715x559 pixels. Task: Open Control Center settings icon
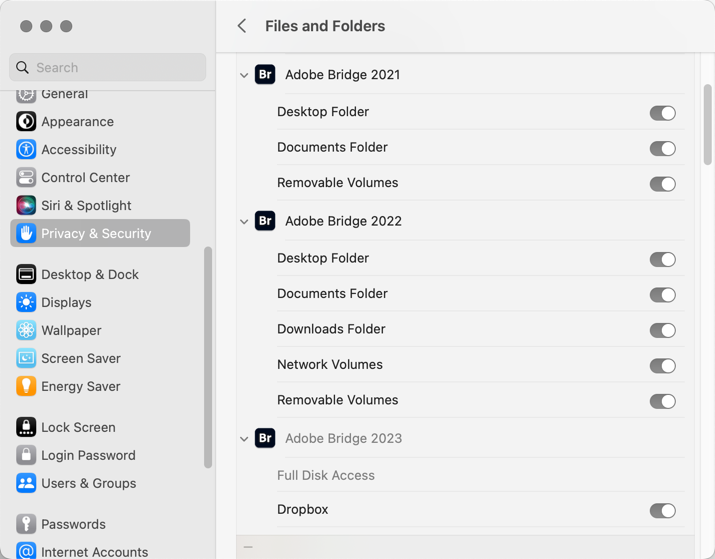pyautogui.click(x=26, y=177)
